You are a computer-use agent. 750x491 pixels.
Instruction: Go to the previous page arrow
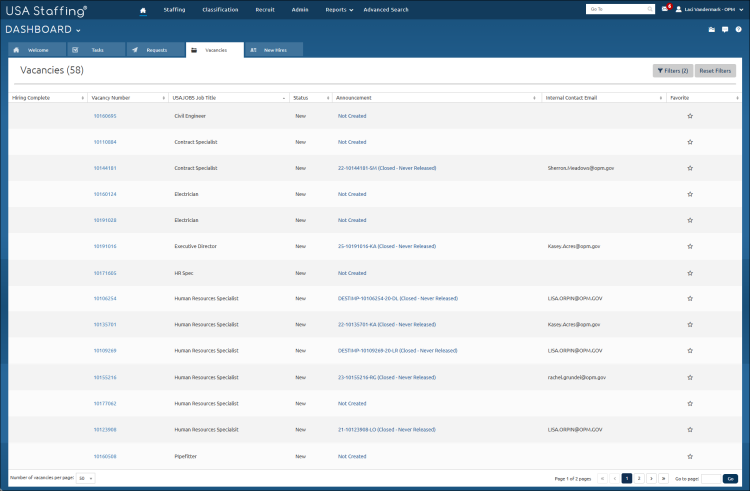(615, 479)
